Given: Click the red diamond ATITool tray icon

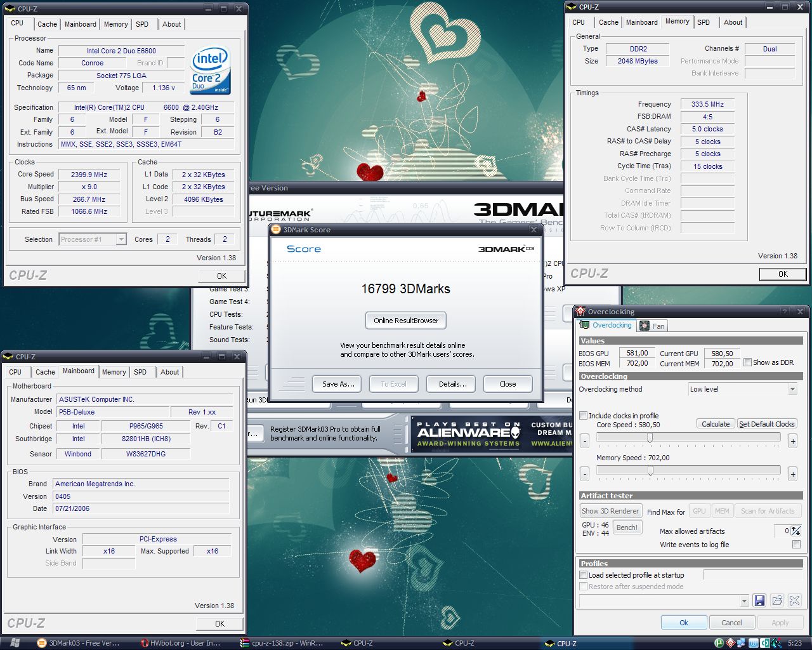Looking at the screenshot, I should (730, 643).
